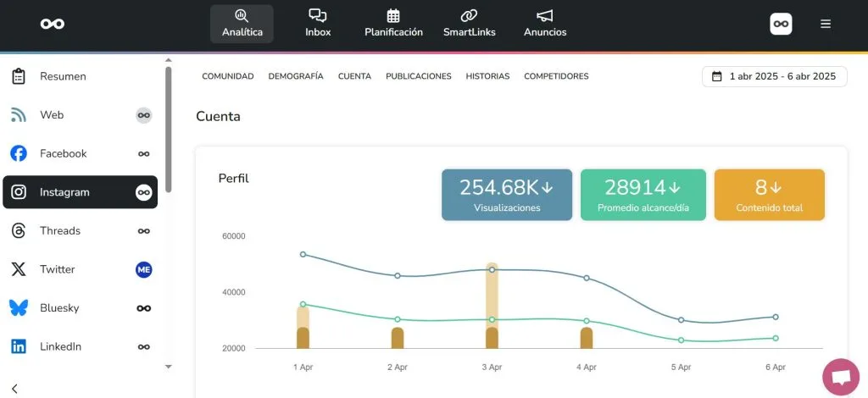Click the sidebar scrollbar thumb

point(169,130)
